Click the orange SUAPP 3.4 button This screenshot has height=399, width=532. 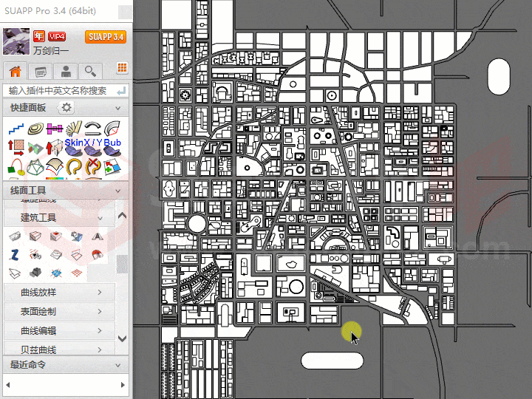tap(105, 37)
